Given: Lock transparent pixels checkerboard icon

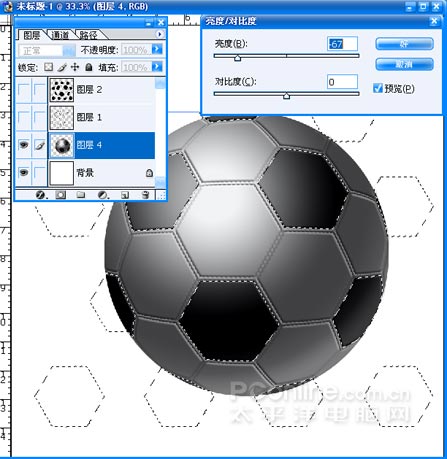Looking at the screenshot, I should [49, 67].
